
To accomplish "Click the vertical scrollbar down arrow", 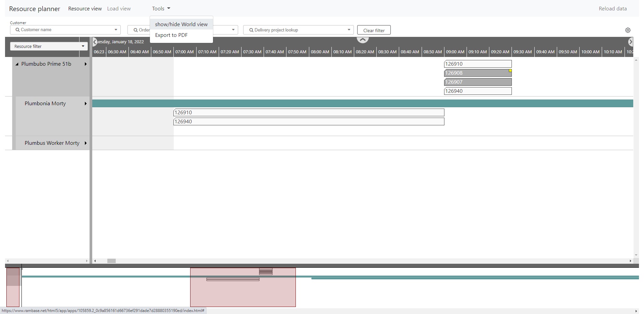I will click(x=636, y=255).
